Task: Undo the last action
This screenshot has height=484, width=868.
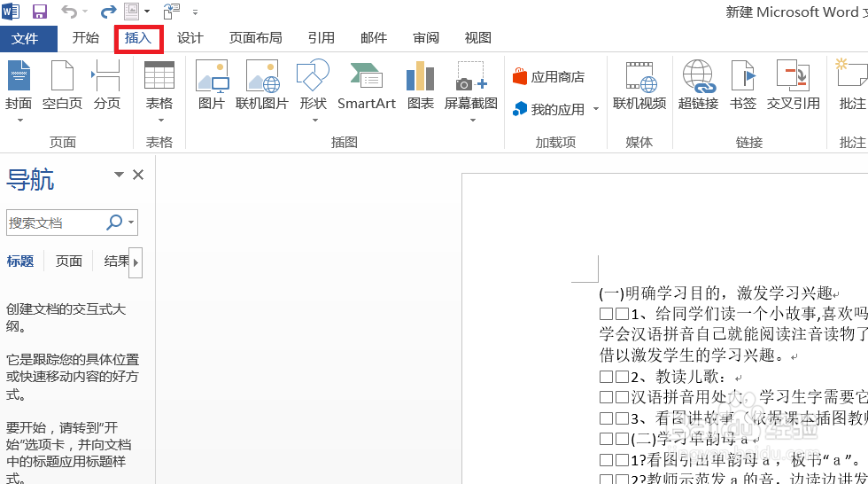Action: click(69, 11)
